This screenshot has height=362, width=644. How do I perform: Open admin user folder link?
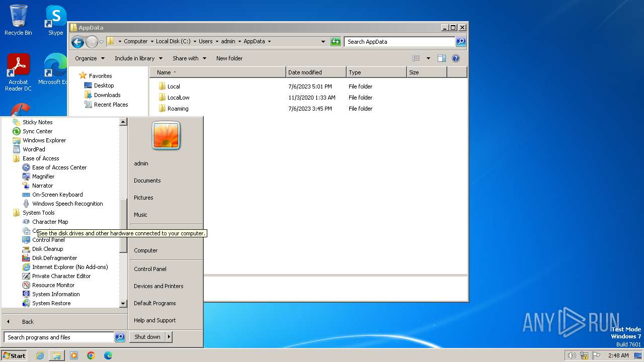(141, 163)
